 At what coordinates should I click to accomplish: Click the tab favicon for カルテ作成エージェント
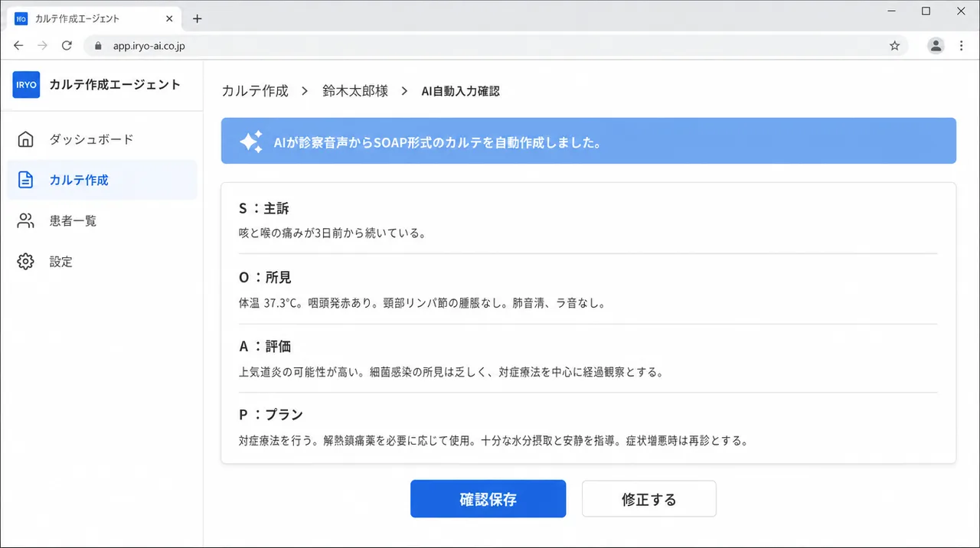pos(21,18)
